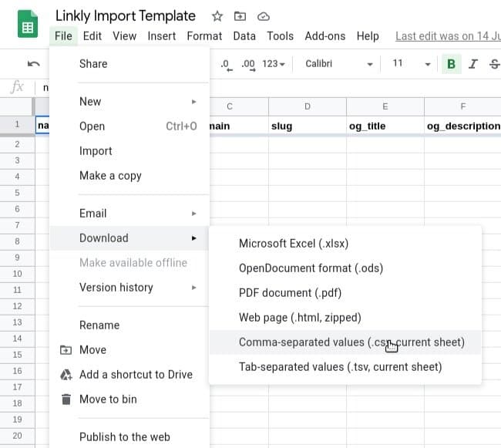
Task: Click the move-to-folder icon beside title
Action: coord(240,16)
